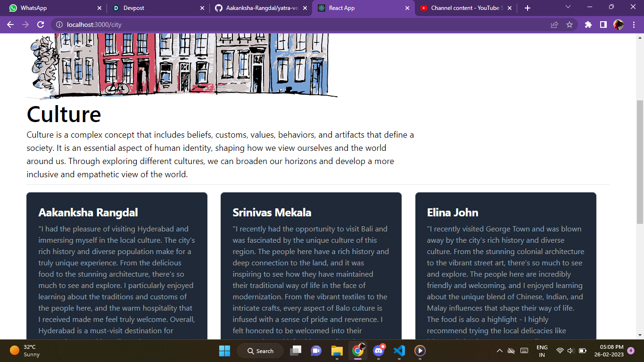Go forward one page

(x=25, y=25)
